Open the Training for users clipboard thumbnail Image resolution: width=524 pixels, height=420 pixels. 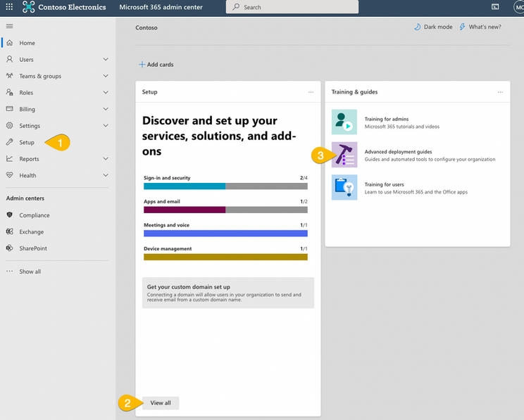coord(344,187)
